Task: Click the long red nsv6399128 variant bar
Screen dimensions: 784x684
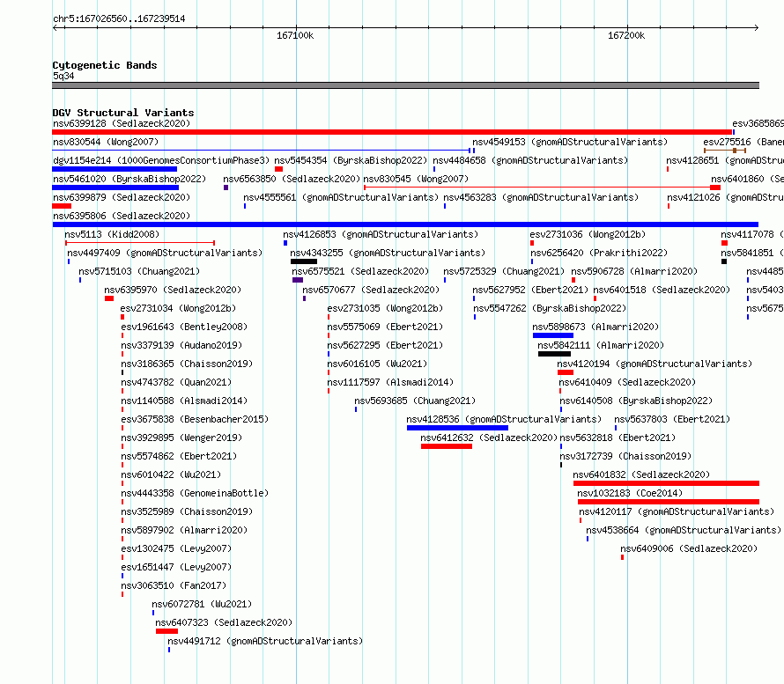Action: click(393, 132)
